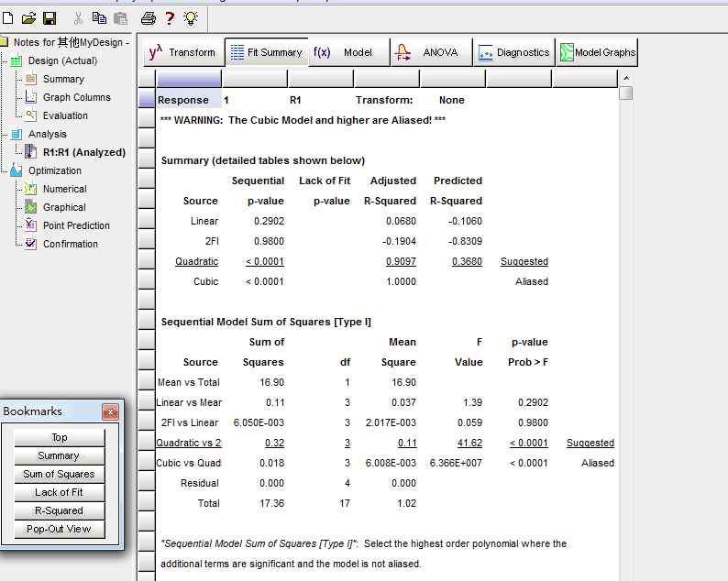The image size is (728, 581).
Task: Click the report scrollbar up arrow
Action: (x=626, y=78)
